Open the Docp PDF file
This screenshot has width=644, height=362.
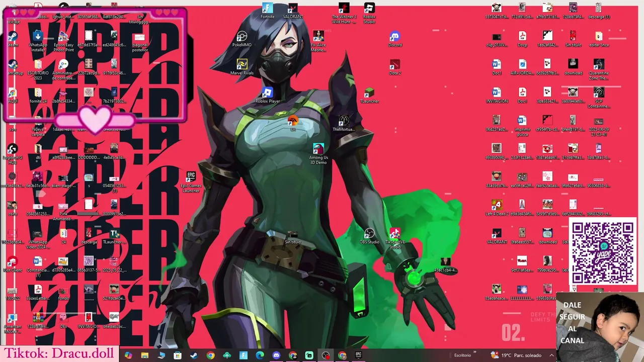coord(522,39)
